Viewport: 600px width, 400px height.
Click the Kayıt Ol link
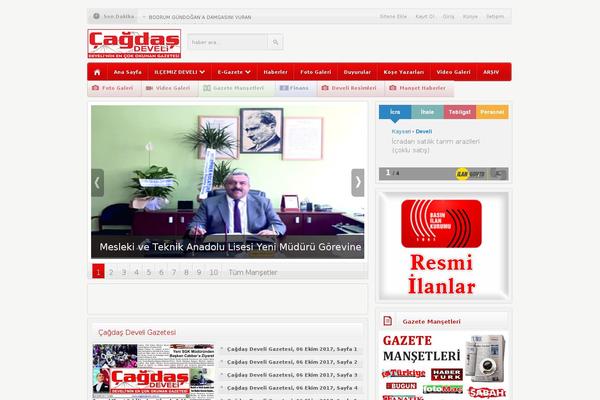click(425, 16)
